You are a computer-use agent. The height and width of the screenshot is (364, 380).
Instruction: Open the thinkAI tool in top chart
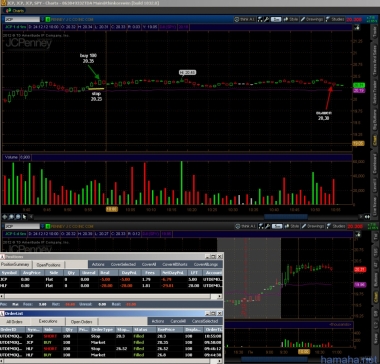tap(245, 19)
